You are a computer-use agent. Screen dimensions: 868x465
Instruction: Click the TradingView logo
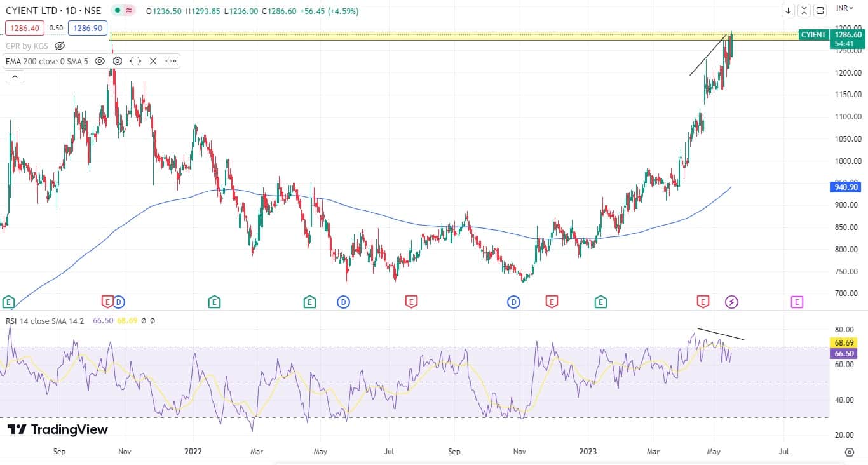tap(58, 429)
